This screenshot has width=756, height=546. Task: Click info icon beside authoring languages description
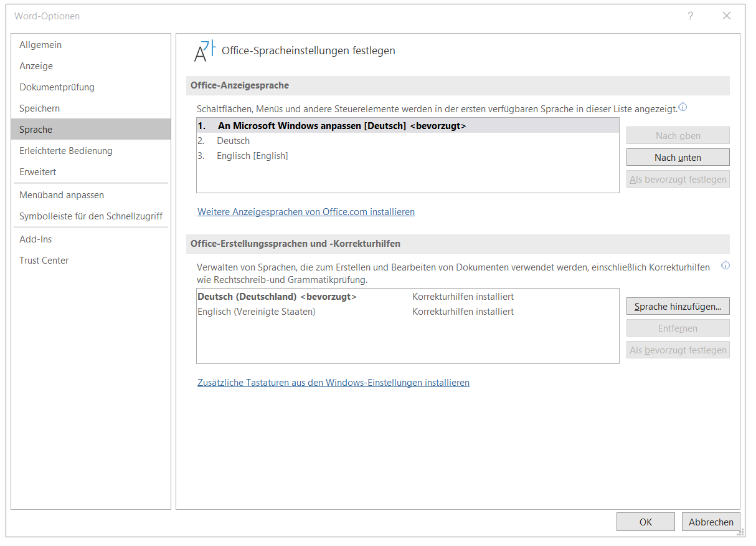coord(725,266)
